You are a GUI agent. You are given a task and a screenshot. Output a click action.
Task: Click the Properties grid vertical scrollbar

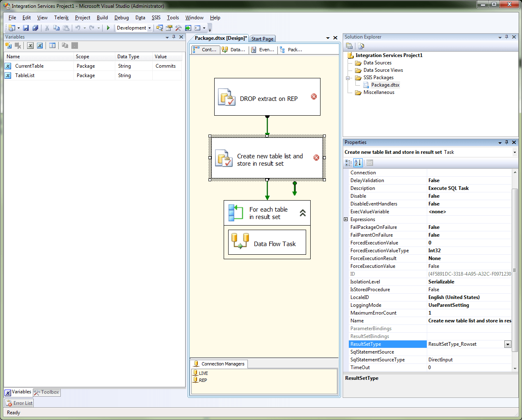tap(515, 270)
